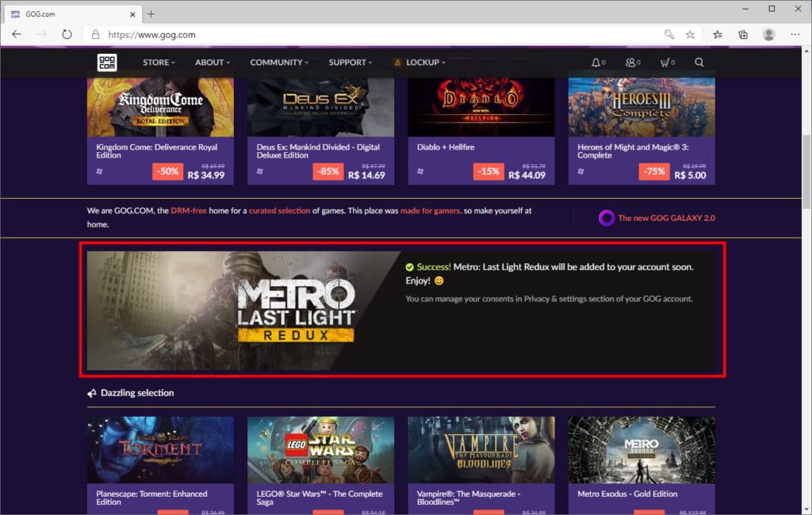Expand the ABOUT menu
This screenshot has width=812, height=515.
[213, 62]
